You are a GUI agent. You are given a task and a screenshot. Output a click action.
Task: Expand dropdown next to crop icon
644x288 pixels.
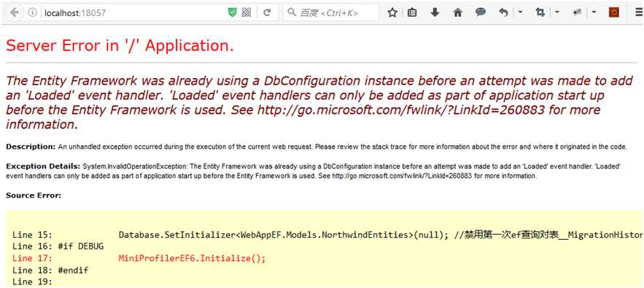557,12
